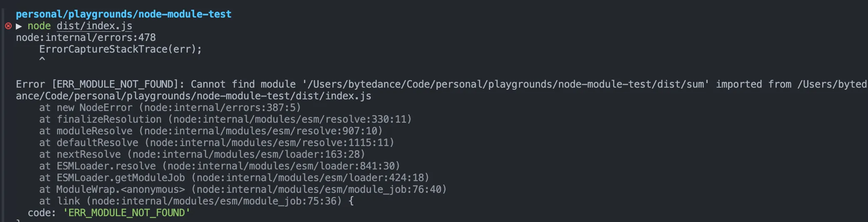
Task: Open the finalizeResolution resolve:330:11 location
Action: pos(289,119)
